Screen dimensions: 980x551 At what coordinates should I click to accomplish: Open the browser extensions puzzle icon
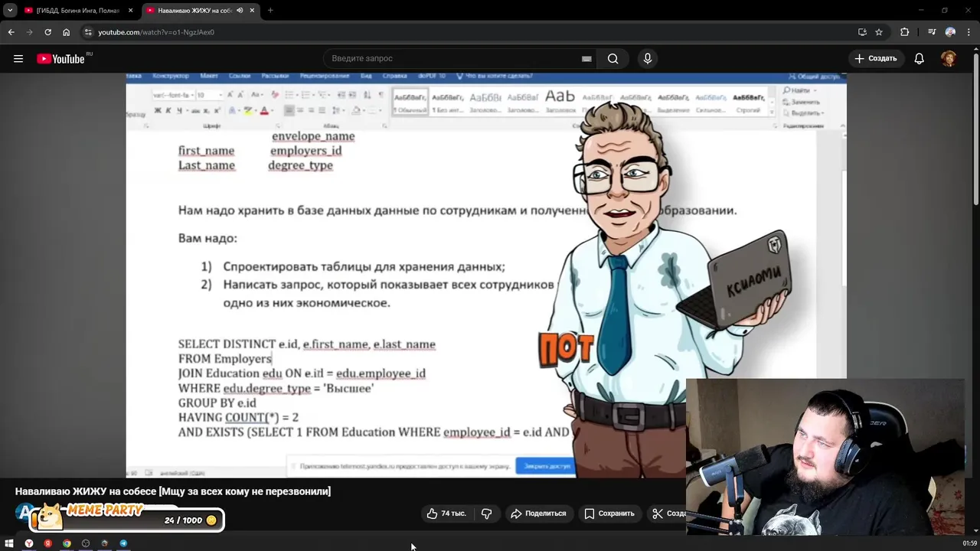tap(905, 32)
